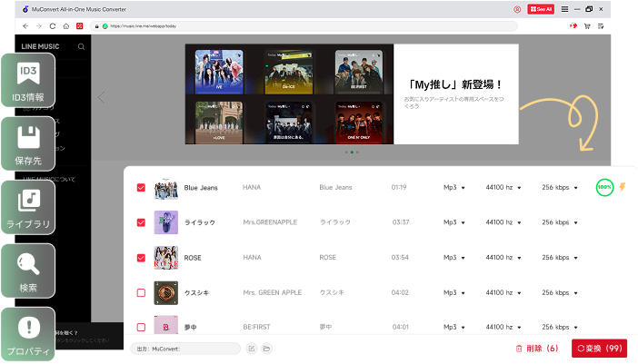This screenshot has height=364, width=638.
Task: Open the ライブラリ library tile
Action: pos(28,208)
